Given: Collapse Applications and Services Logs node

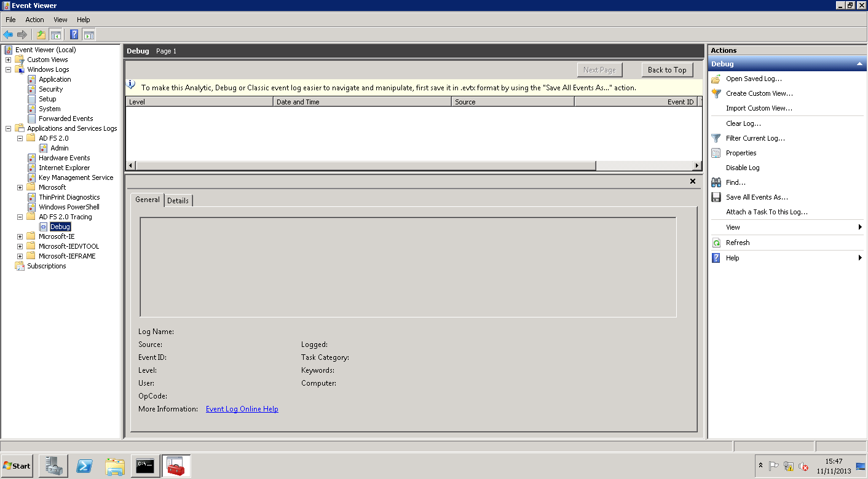Looking at the screenshot, I should (8, 128).
